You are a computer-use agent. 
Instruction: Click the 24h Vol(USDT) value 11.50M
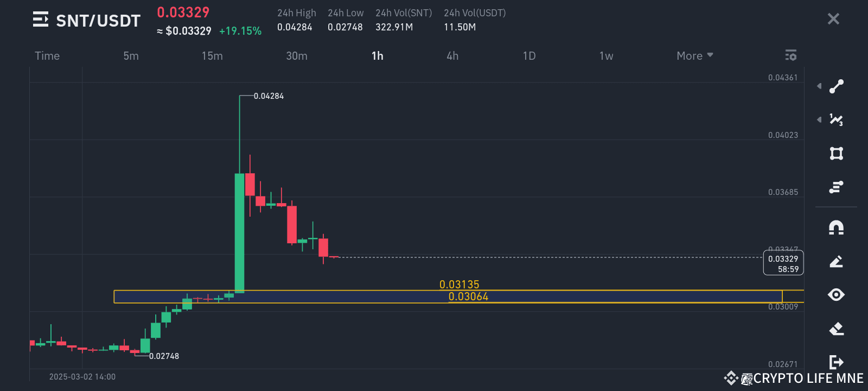coord(460,27)
